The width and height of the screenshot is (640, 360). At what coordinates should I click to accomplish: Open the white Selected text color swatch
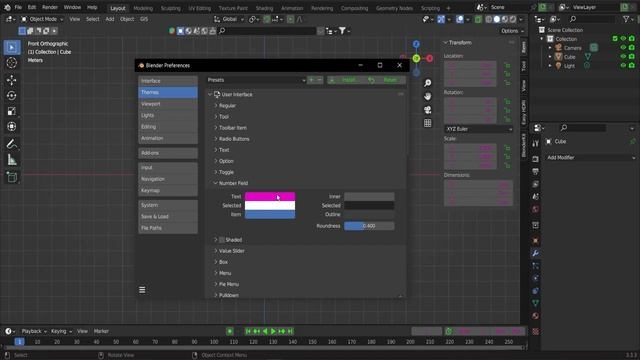tap(270, 205)
